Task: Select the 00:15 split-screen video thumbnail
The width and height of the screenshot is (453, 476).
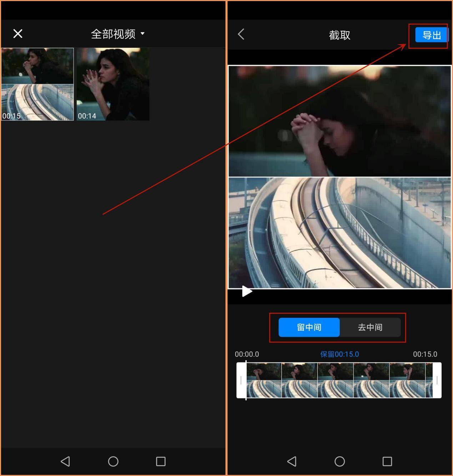Action: [37, 84]
